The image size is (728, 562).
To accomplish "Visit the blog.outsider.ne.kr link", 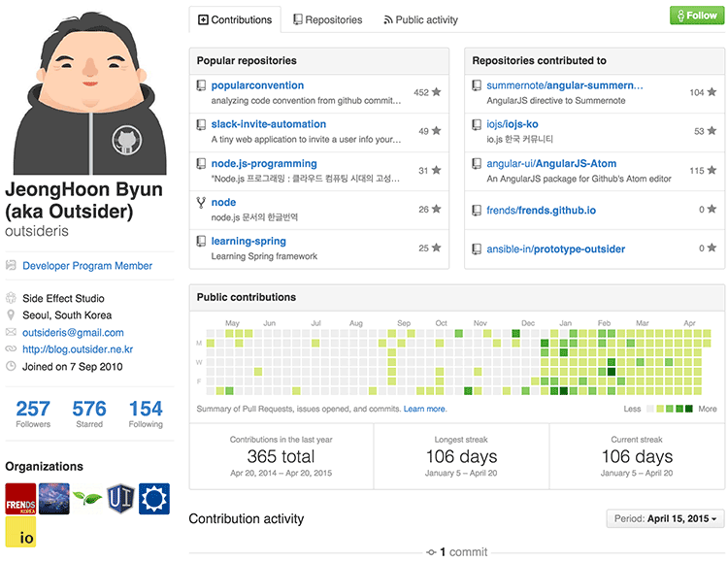I will pos(78,349).
